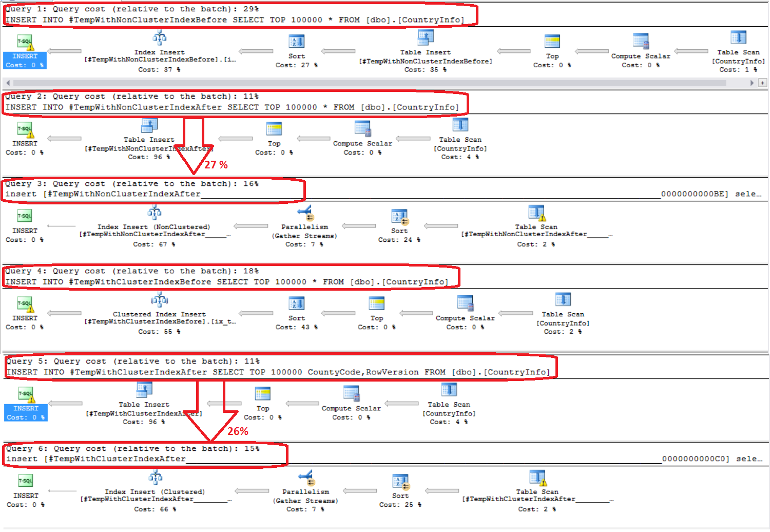Image resolution: width=770 pixels, height=532 pixels.
Task: Click the T-SQL INSERT icon in Query 2
Action: (25, 130)
